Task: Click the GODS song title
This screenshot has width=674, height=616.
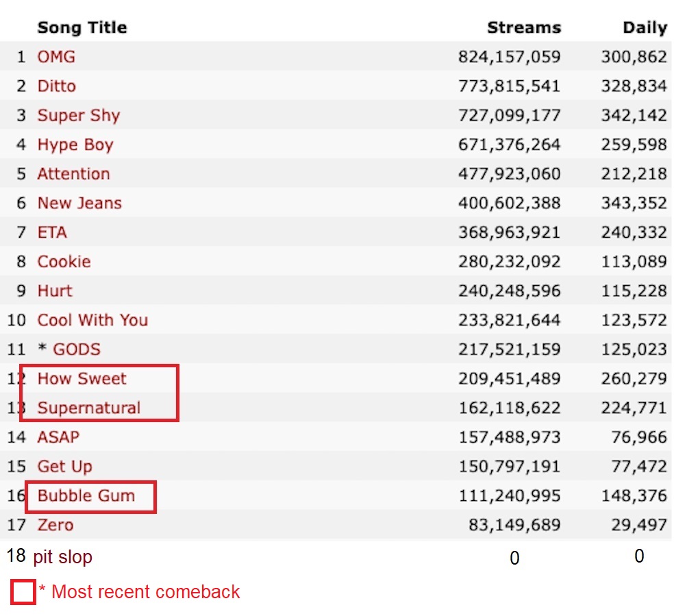Action: [x=77, y=349]
